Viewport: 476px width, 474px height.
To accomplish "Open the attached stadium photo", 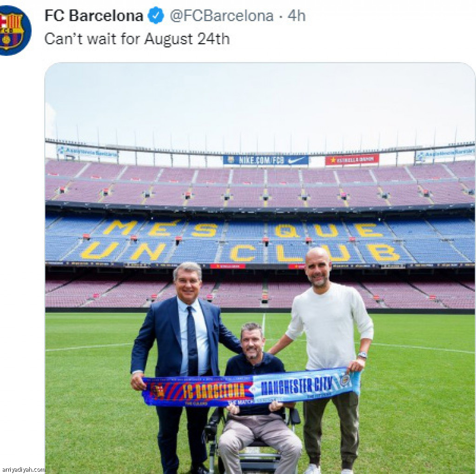I will point(260,268).
